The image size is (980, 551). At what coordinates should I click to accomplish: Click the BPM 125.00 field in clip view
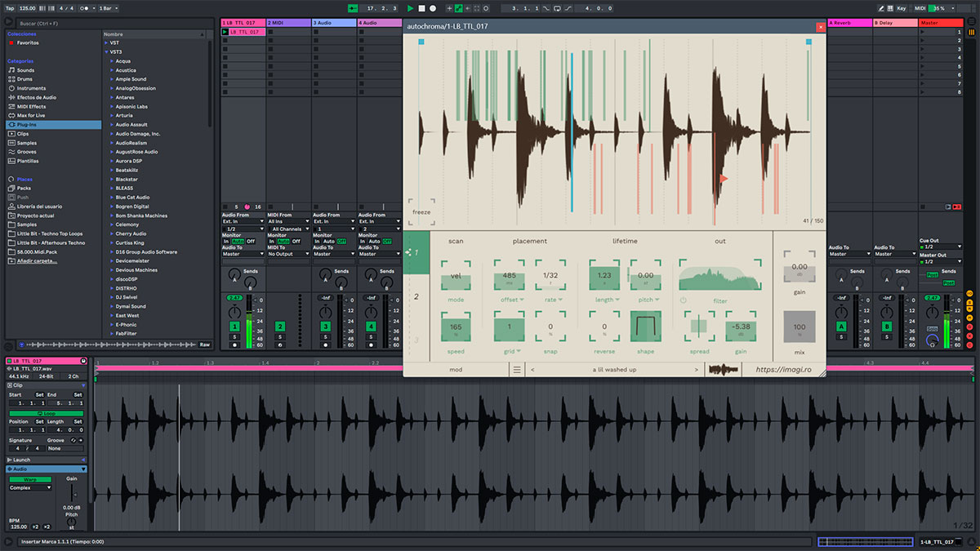tap(18, 527)
